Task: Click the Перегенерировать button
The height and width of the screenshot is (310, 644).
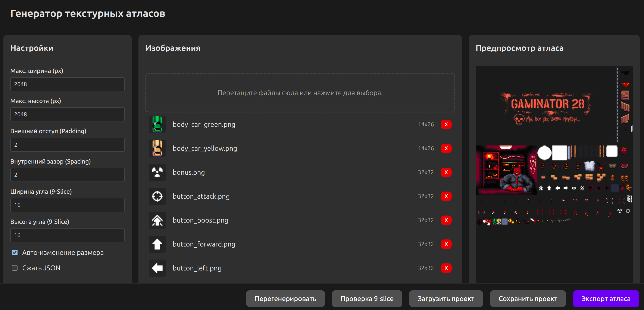Action: pos(285,298)
